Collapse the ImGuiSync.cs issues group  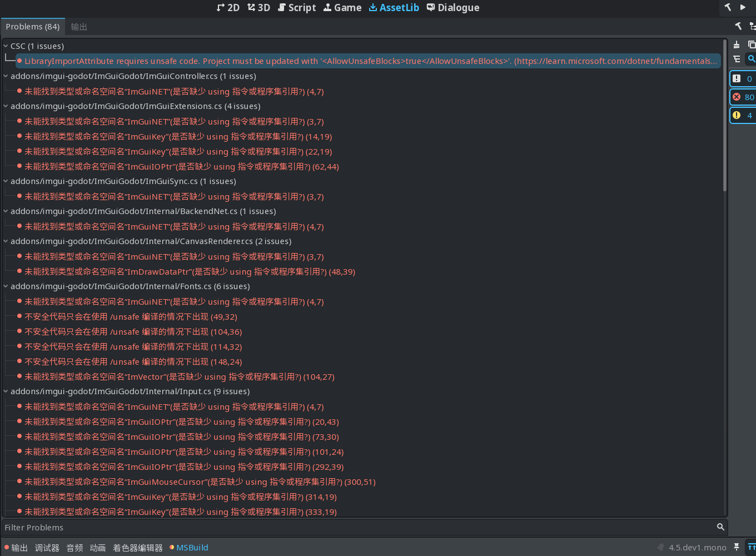[6, 181]
